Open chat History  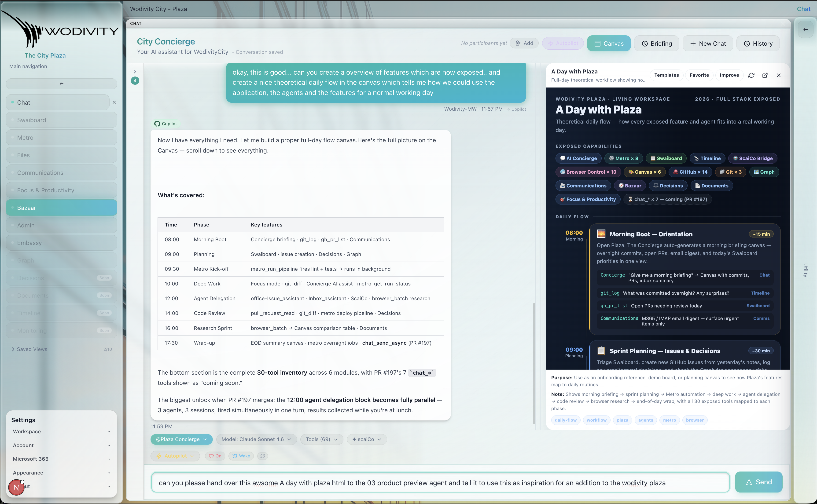(x=758, y=43)
